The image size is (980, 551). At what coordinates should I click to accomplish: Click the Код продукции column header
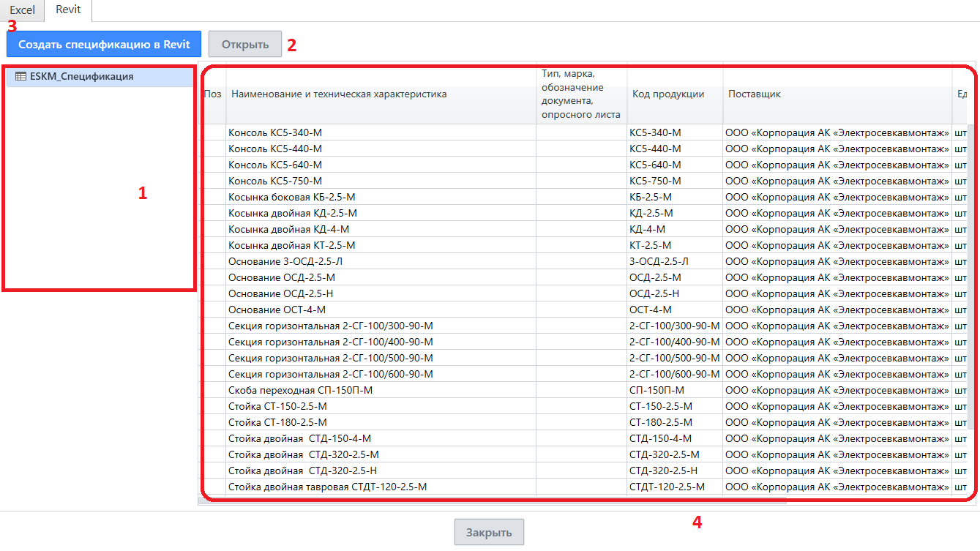[x=668, y=94]
